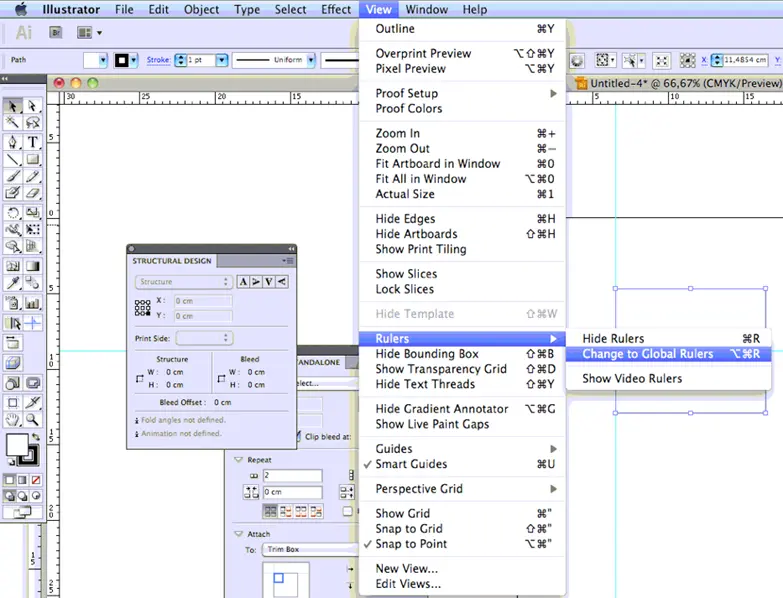
Task: Select the Zoom magnifier tool
Action: [32, 420]
